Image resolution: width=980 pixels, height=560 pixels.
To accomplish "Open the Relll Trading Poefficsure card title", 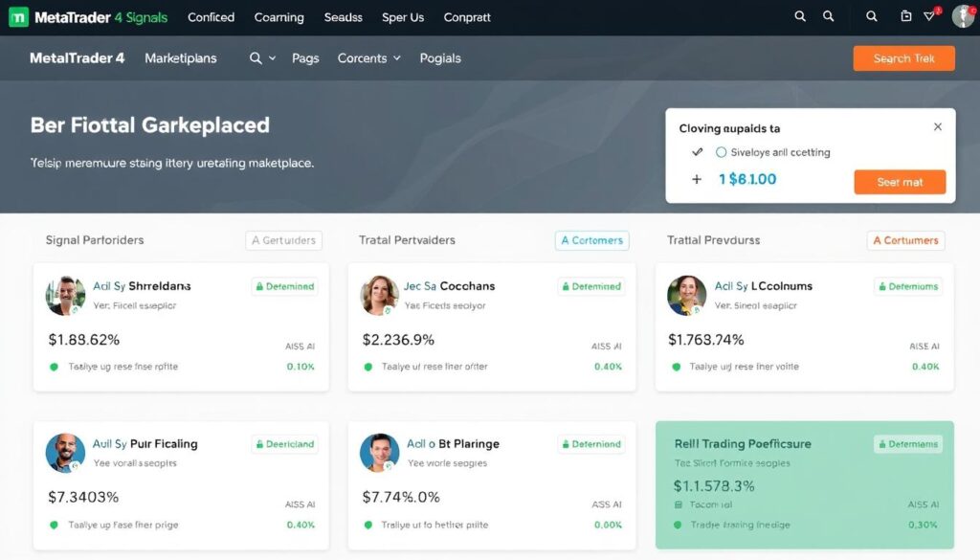I will [x=743, y=444].
